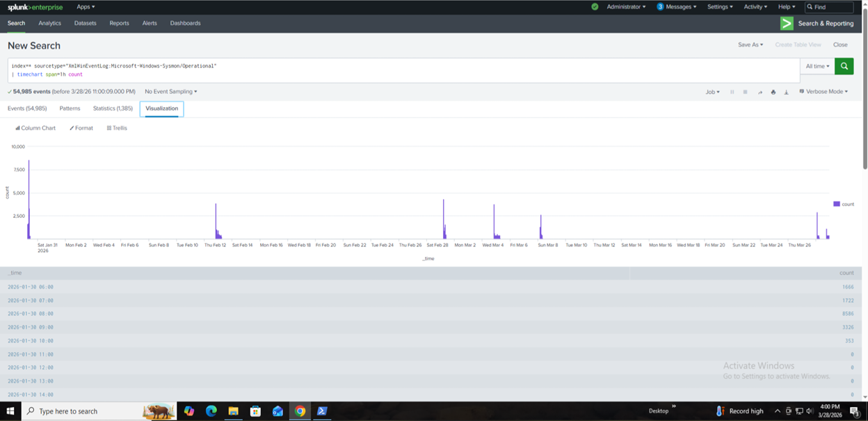Pause the running search job
This screenshot has height=421, width=868.
(x=731, y=91)
